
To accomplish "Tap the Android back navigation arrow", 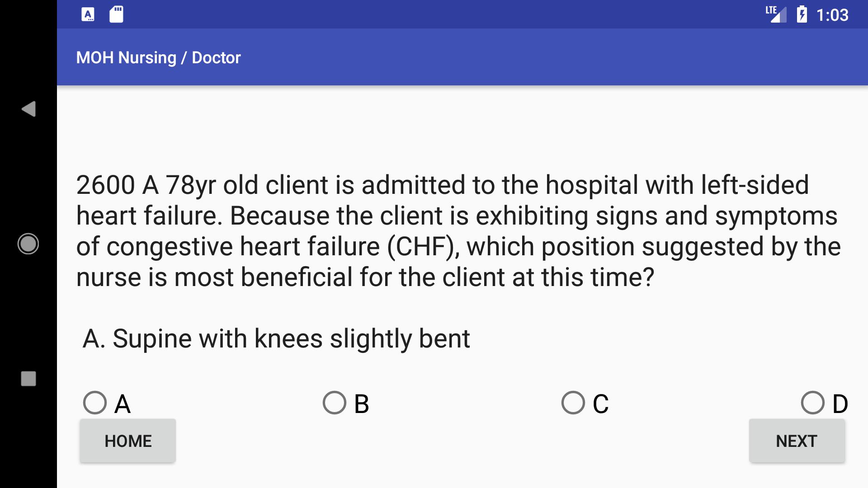I will click(x=28, y=109).
